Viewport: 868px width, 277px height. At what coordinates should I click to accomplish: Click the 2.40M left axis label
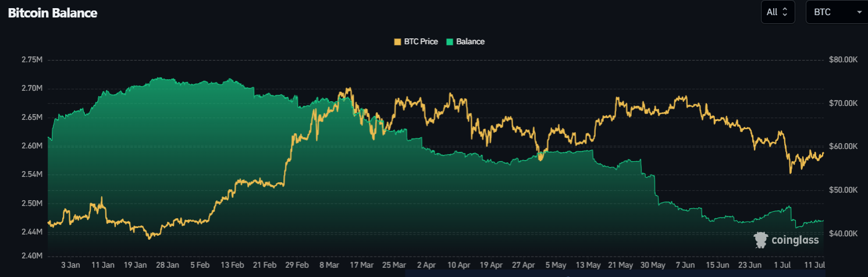(32, 255)
